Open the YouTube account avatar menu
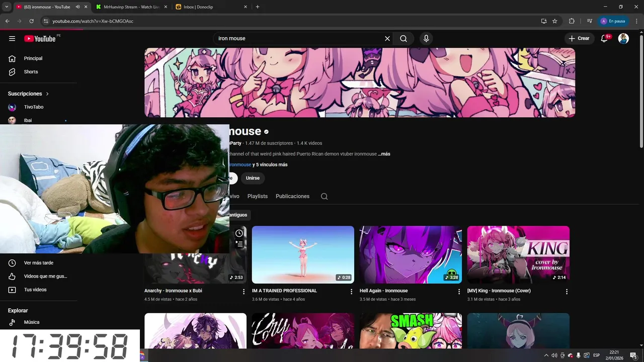The width and height of the screenshot is (644, 362). (623, 39)
